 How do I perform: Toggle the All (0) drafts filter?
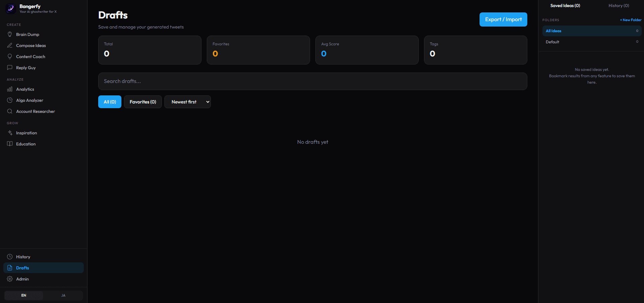click(x=110, y=102)
